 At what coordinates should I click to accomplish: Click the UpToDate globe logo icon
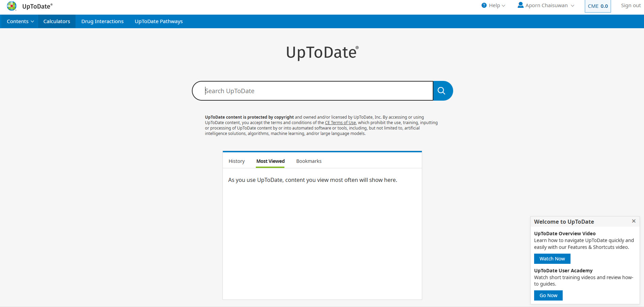pos(12,6)
